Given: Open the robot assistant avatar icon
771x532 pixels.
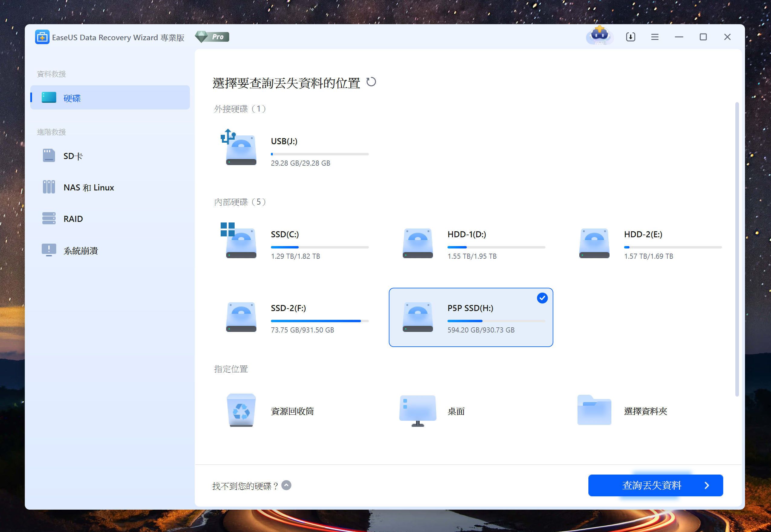Looking at the screenshot, I should [x=599, y=36].
